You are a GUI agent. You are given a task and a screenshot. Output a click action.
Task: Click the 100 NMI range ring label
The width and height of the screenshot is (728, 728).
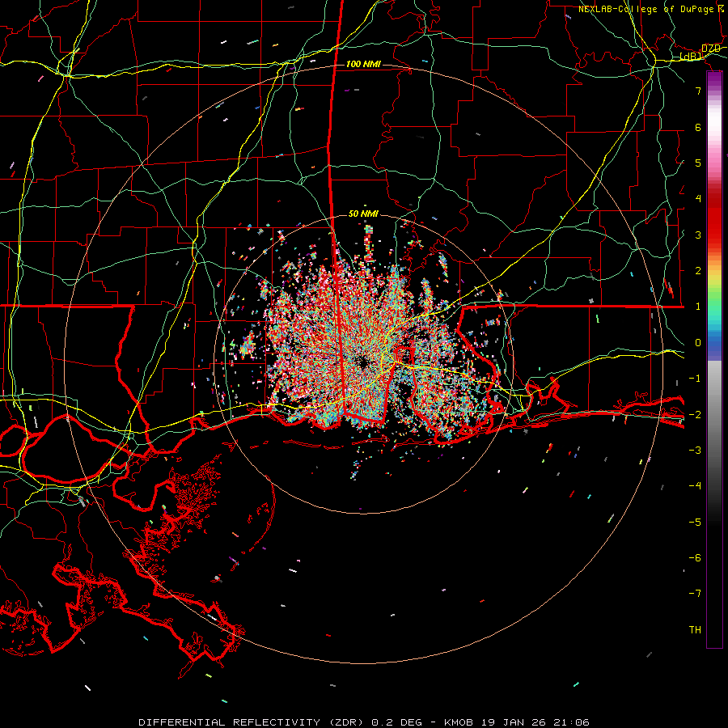click(363, 64)
